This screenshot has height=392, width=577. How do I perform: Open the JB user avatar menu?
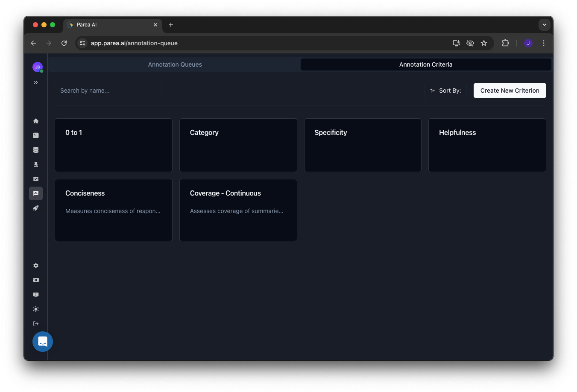(38, 67)
